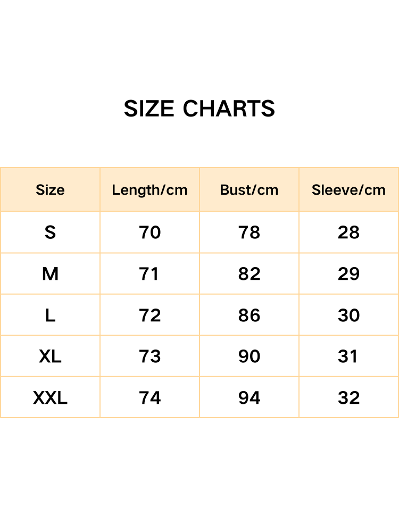399x532 pixels.
Task: Click length value 70 for size S
Action: pos(149,232)
